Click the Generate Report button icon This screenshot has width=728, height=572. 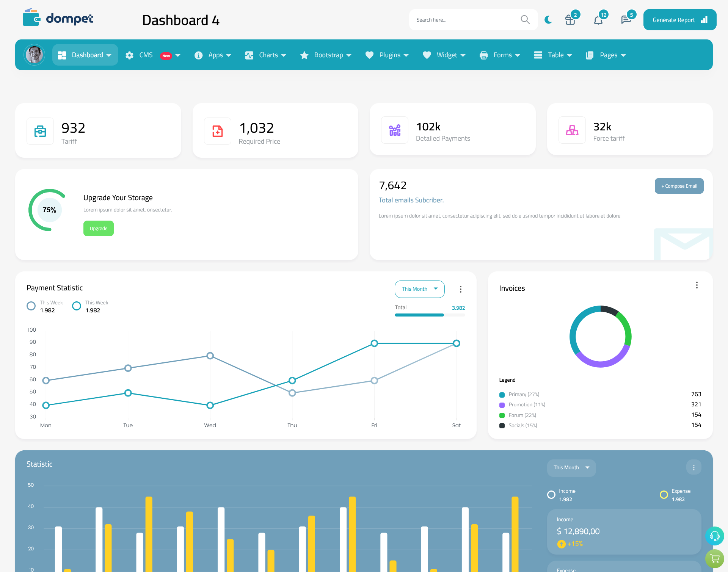703,19
